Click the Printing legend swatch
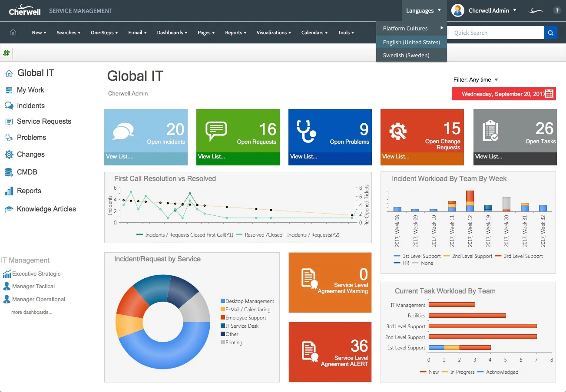 click(x=223, y=342)
